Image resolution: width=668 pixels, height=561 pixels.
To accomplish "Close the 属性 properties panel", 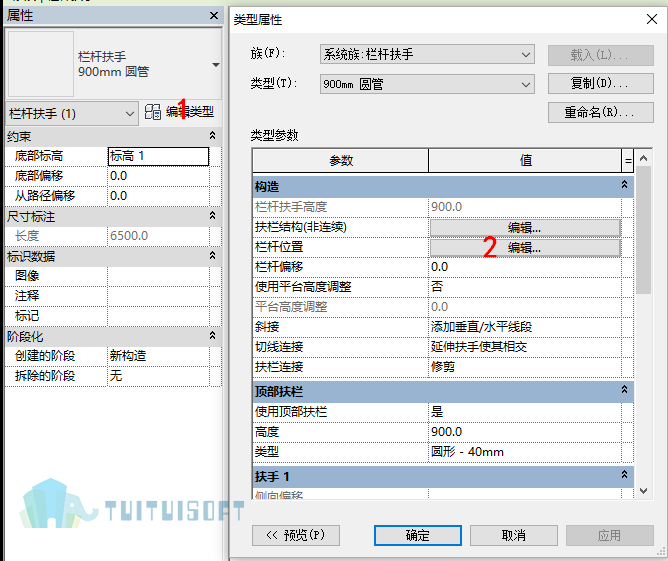I will pos(214,16).
